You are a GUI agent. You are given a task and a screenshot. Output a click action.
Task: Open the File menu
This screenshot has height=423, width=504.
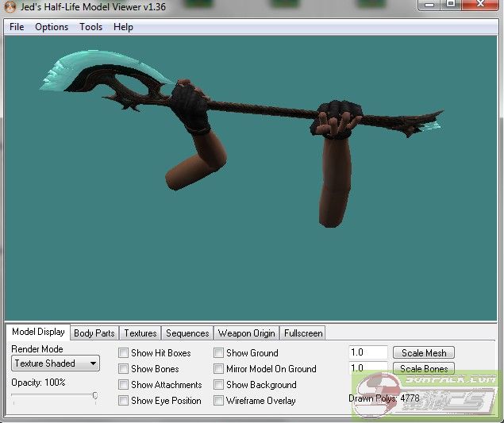(17, 27)
